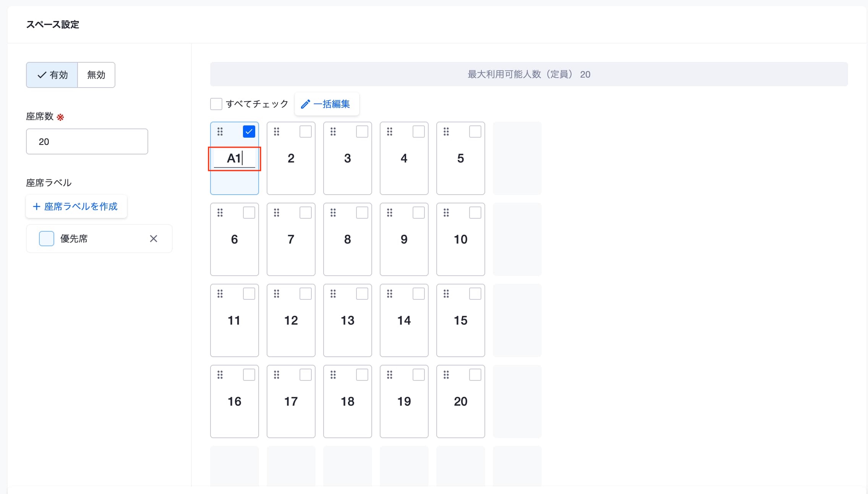
Task: Select the checkbox on seat 6
Action: 249,213
